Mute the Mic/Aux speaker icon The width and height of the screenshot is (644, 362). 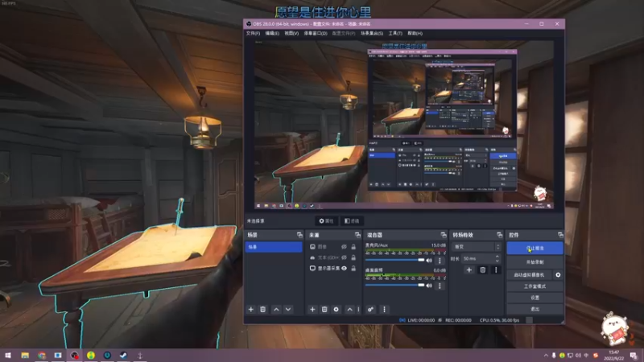click(429, 260)
